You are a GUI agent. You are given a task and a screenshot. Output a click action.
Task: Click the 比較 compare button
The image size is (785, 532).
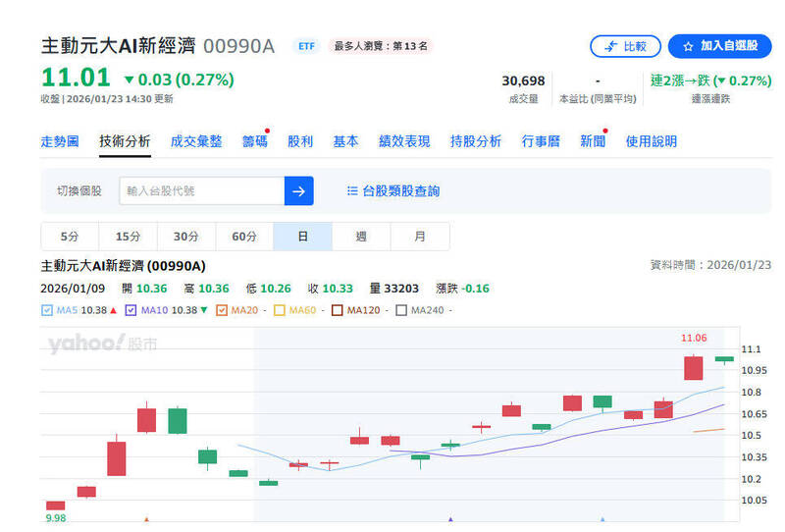click(x=625, y=46)
